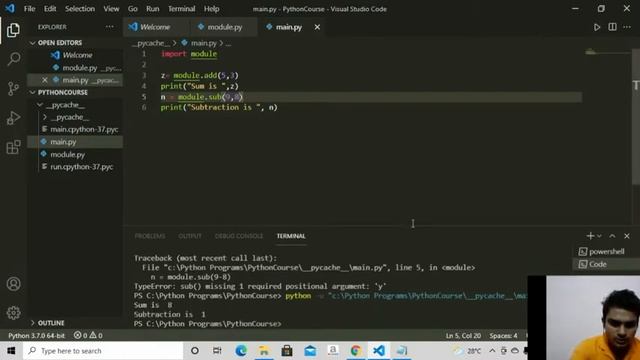Open the Help menu
640x360 pixels.
coord(211,9)
